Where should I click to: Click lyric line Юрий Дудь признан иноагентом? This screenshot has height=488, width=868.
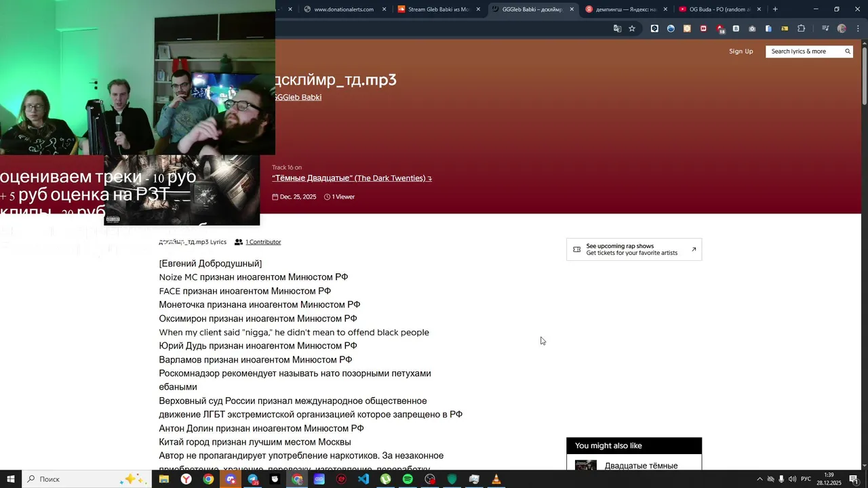[258, 346]
